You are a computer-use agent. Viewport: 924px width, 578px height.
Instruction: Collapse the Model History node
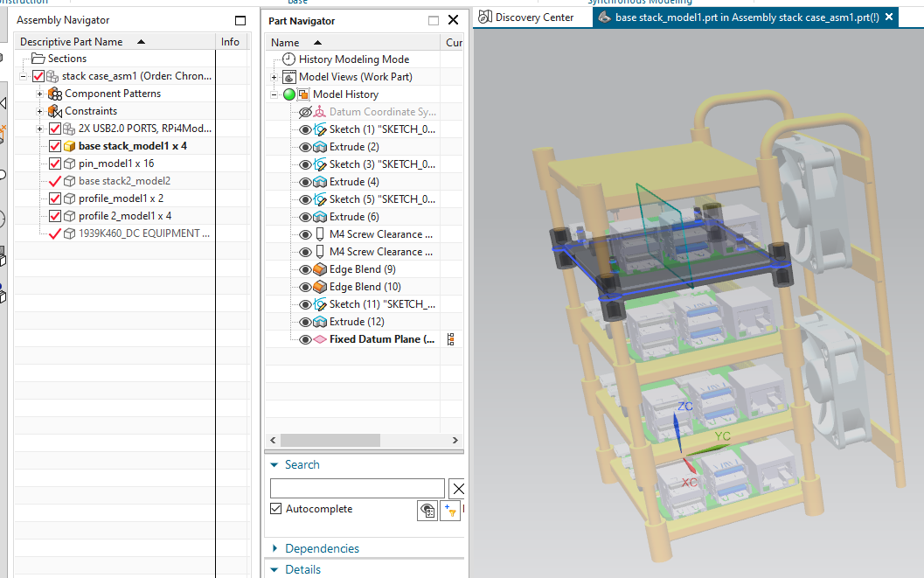click(274, 94)
